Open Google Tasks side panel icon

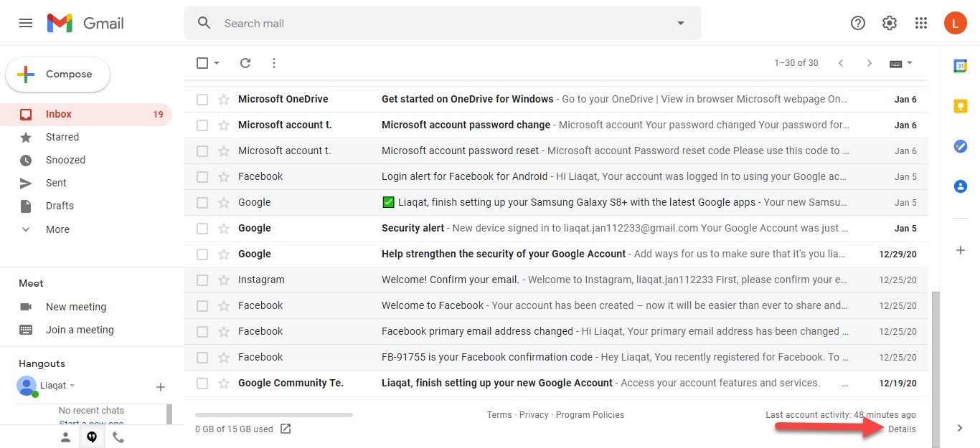(x=960, y=146)
